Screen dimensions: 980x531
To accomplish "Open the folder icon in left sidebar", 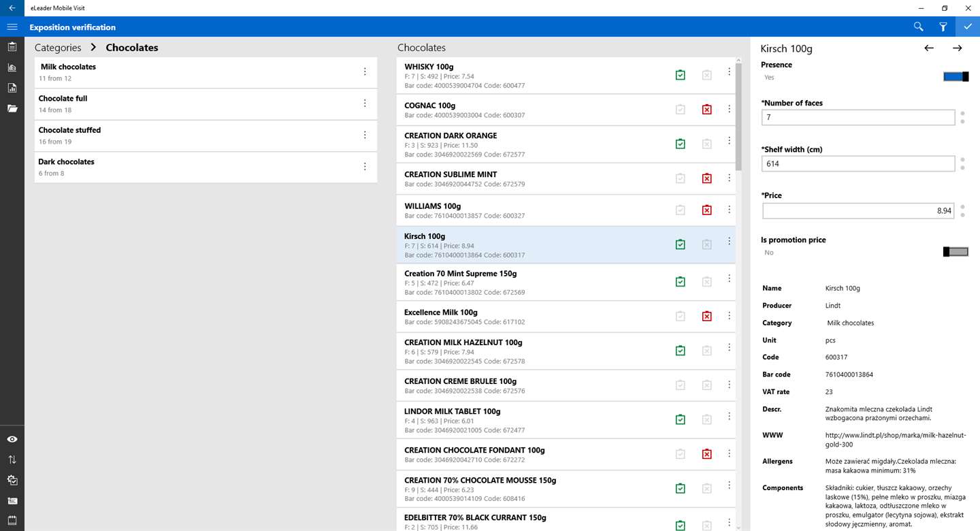I will pyautogui.click(x=12, y=108).
